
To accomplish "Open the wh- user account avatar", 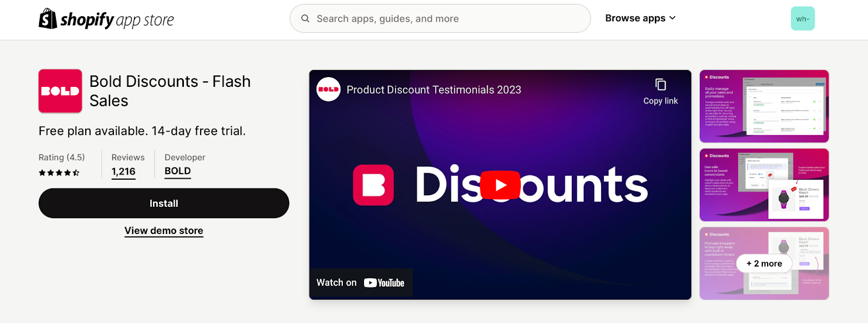I will pos(802,18).
